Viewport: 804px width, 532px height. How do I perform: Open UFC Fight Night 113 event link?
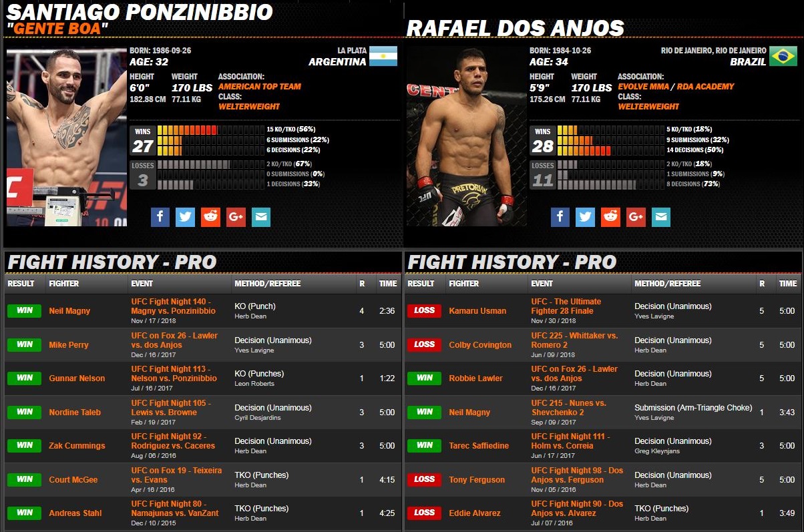[x=174, y=374]
